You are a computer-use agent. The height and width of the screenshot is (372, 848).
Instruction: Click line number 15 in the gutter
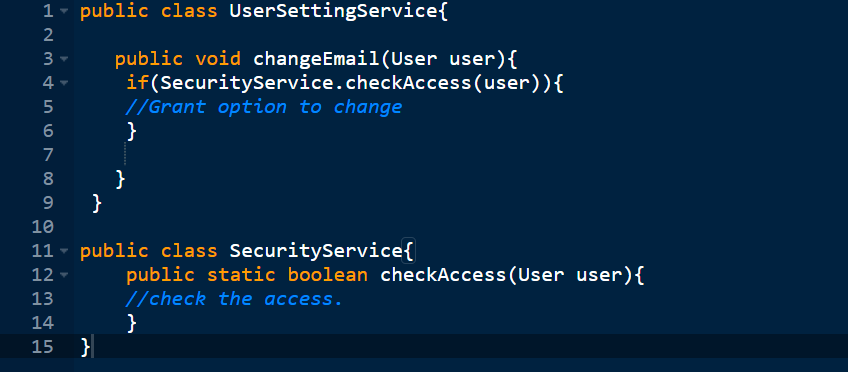43,346
